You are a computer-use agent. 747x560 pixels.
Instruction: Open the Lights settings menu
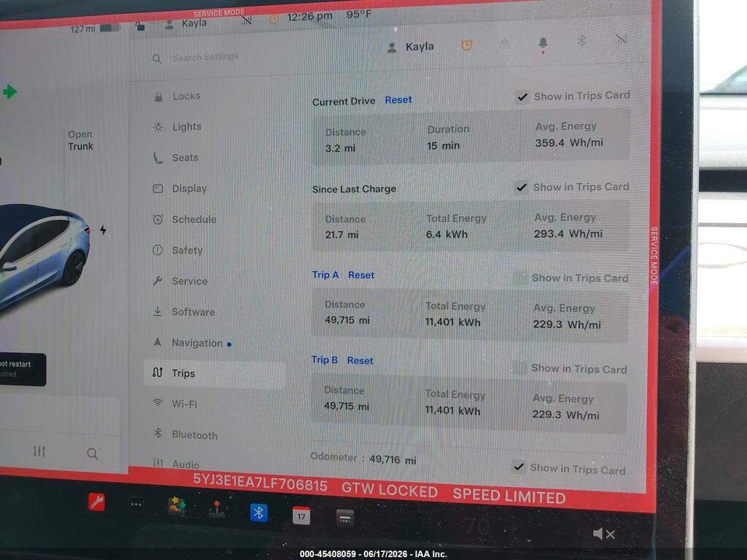187,127
